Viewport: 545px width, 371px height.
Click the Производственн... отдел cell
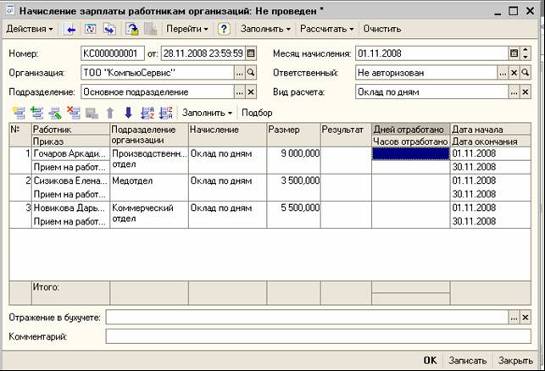point(149,160)
